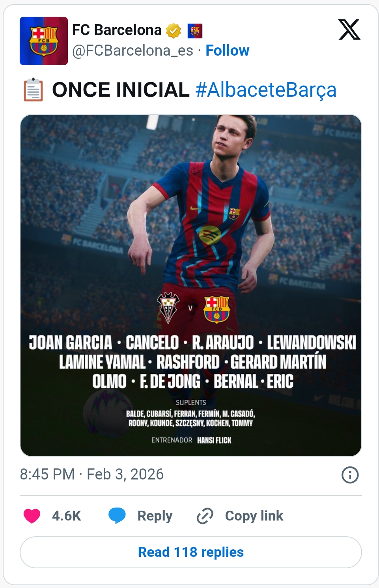Image resolution: width=379 pixels, height=588 pixels.
Task: Open the starting lineup image
Action: 191,285
